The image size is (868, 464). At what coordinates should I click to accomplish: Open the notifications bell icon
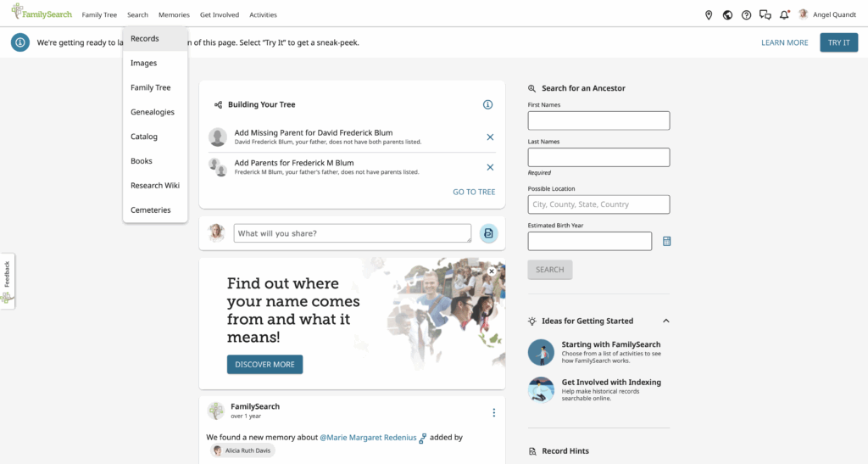(784, 15)
